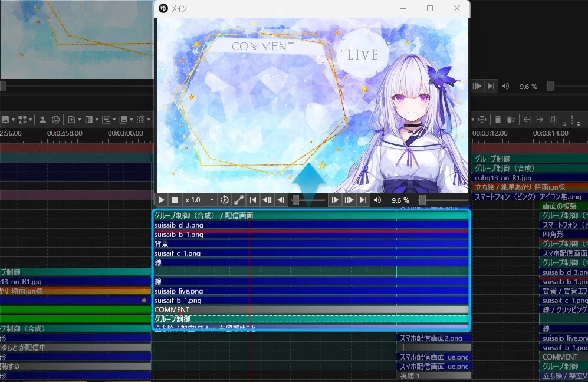Jump to end in the メイン preview window

click(363, 200)
